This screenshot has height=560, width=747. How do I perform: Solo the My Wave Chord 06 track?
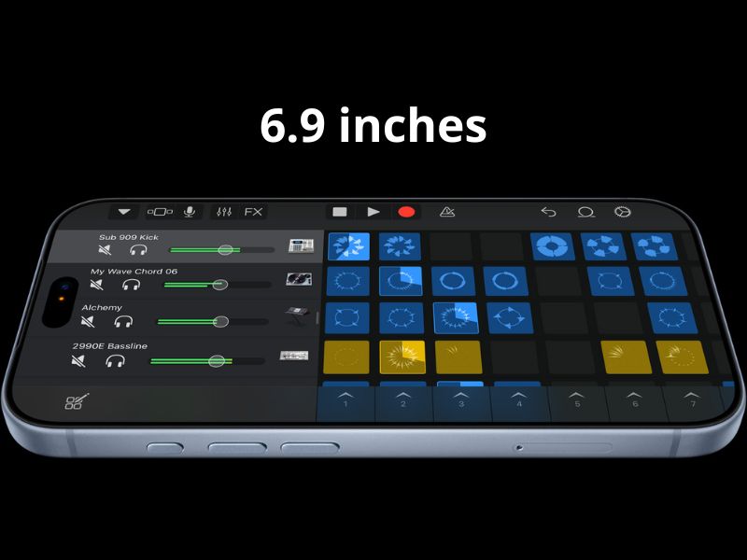pos(131,285)
